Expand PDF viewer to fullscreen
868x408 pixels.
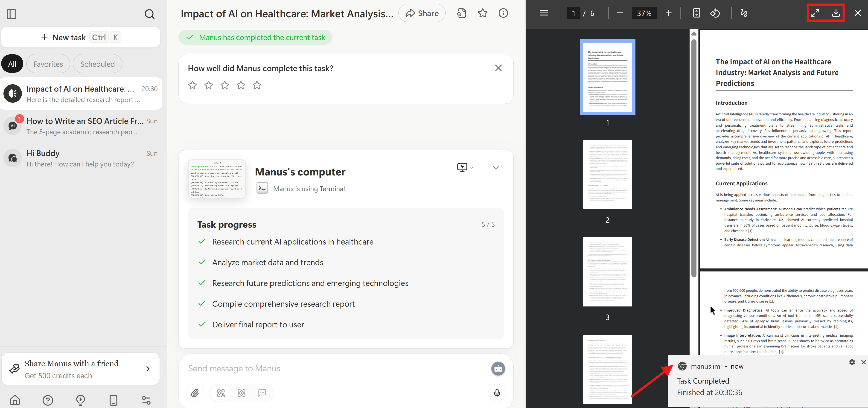(x=815, y=13)
